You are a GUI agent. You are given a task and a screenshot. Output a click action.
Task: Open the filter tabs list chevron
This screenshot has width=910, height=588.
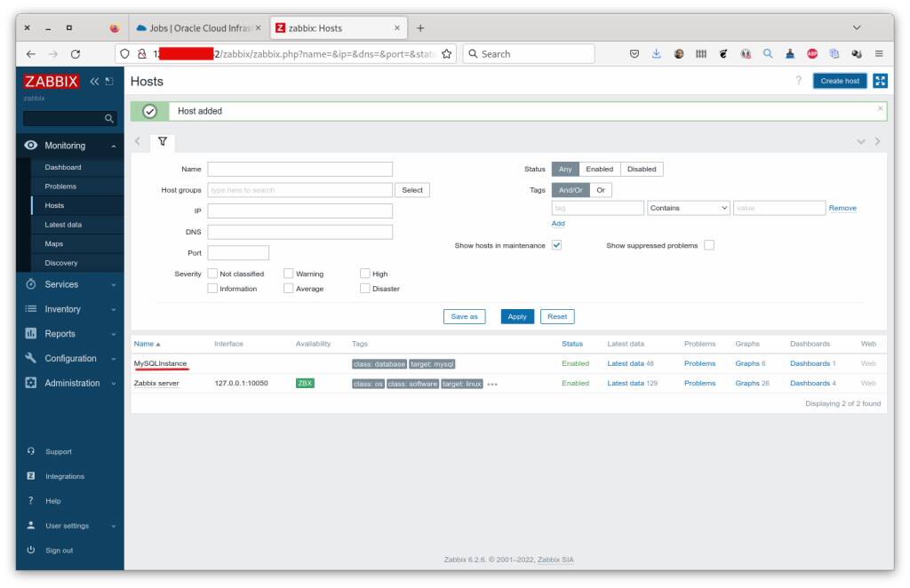(860, 141)
